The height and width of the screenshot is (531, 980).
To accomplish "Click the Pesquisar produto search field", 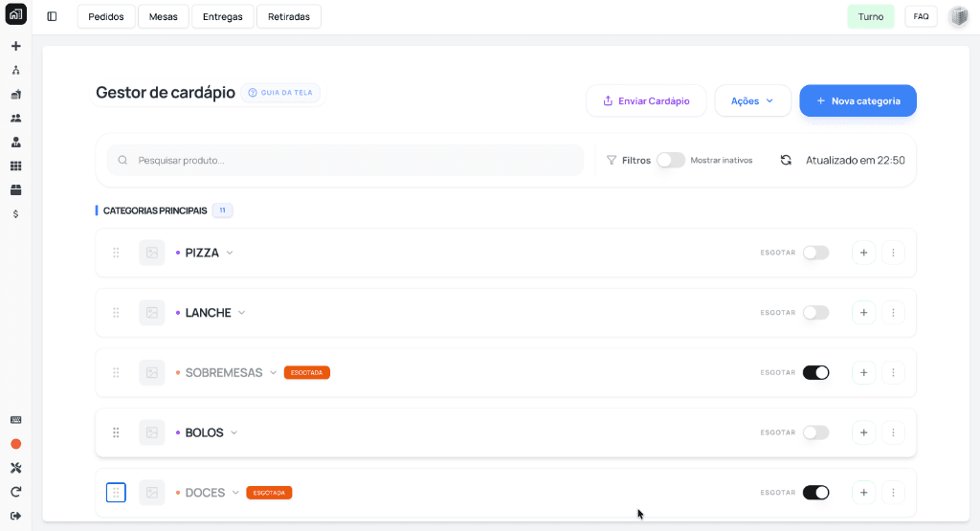I will [345, 160].
